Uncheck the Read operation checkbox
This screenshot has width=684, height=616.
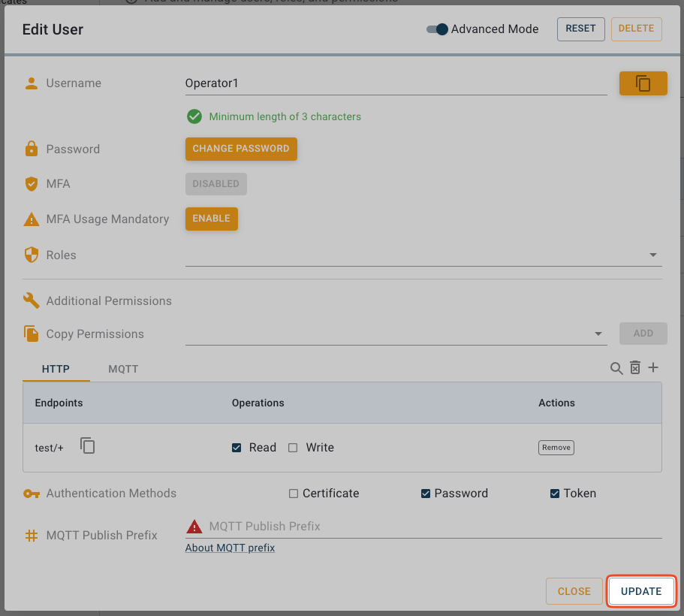click(237, 448)
